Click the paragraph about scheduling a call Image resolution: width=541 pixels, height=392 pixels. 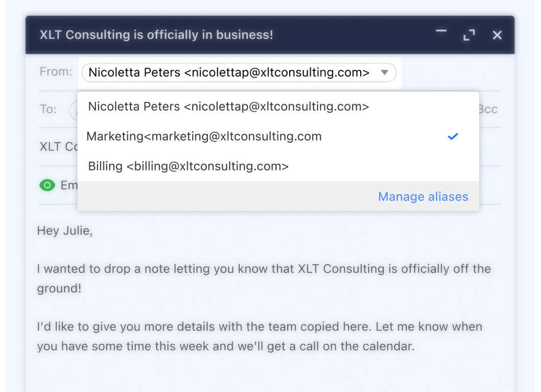coord(260,336)
